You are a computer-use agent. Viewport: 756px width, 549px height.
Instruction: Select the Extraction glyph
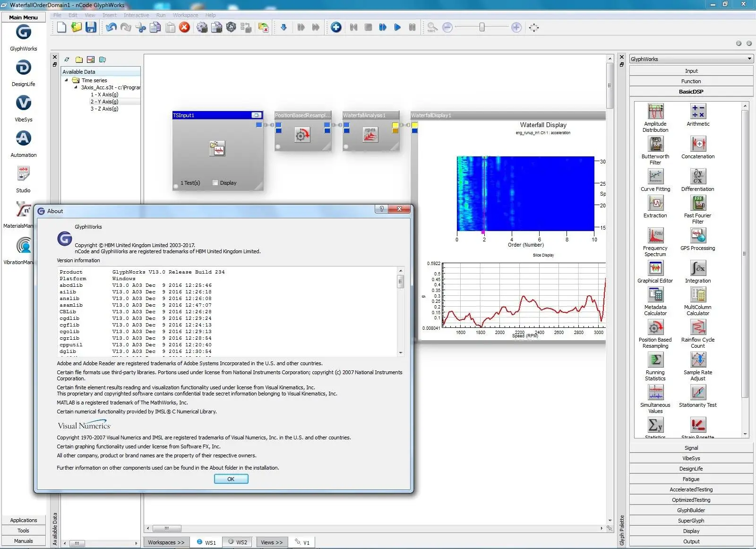click(x=655, y=206)
